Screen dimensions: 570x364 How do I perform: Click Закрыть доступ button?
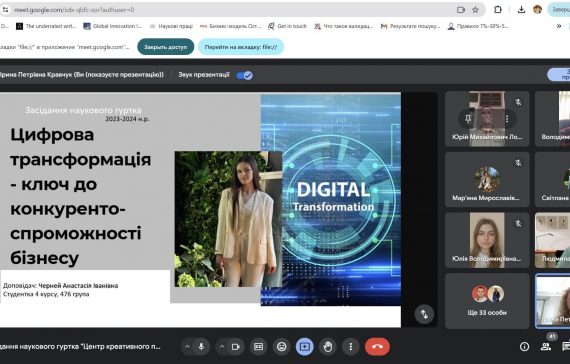pos(165,47)
